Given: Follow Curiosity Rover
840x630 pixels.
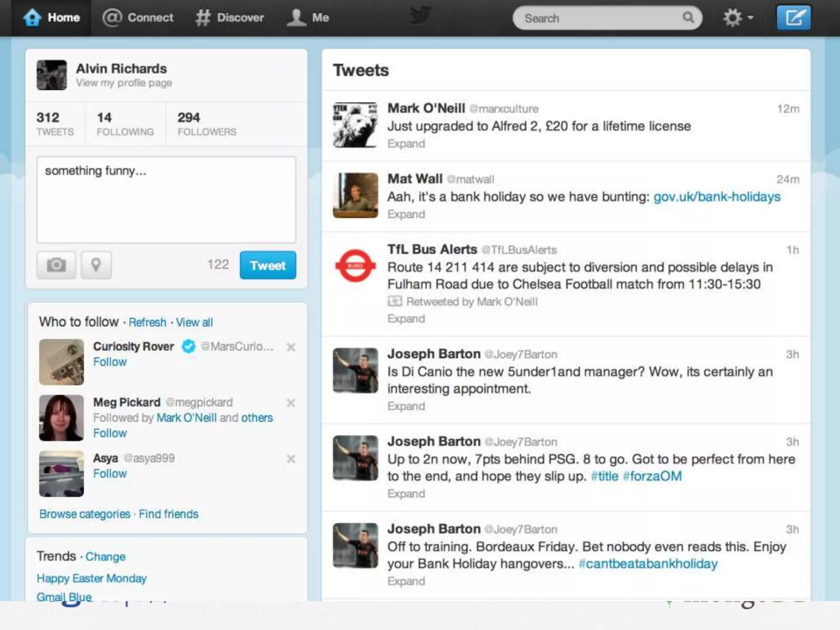Looking at the screenshot, I should coord(110,362).
